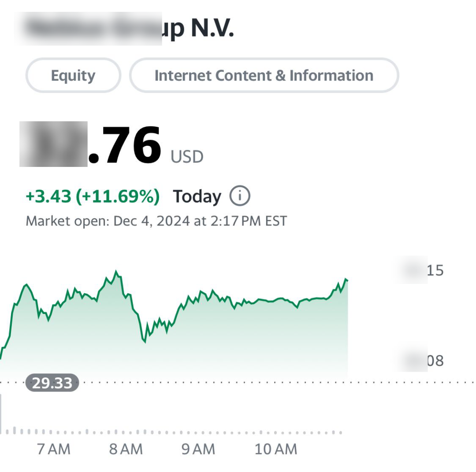The height and width of the screenshot is (472, 476).
Task: Click the USD currency label
Action: click(187, 157)
